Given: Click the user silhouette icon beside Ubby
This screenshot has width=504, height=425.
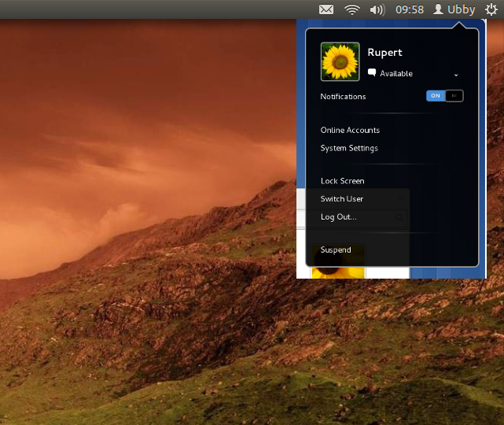Looking at the screenshot, I should pos(438,9).
